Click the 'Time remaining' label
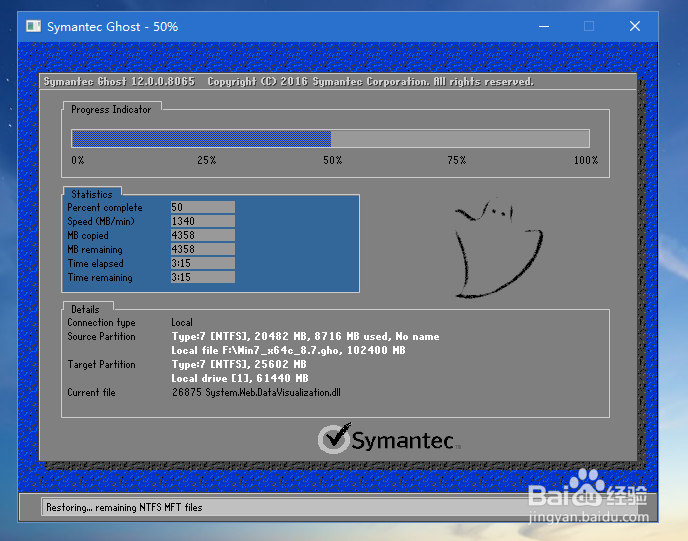 tap(100, 278)
